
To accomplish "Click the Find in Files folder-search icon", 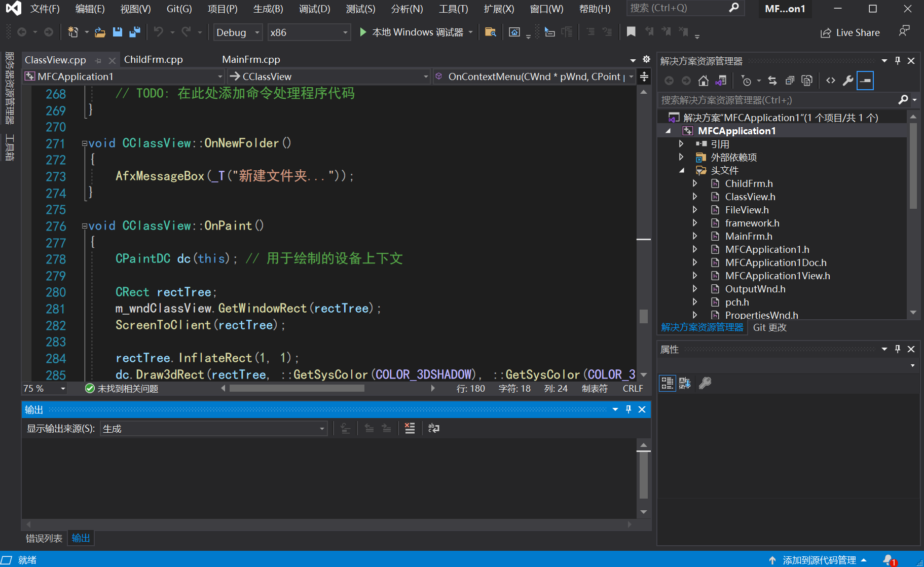I will click(x=490, y=32).
